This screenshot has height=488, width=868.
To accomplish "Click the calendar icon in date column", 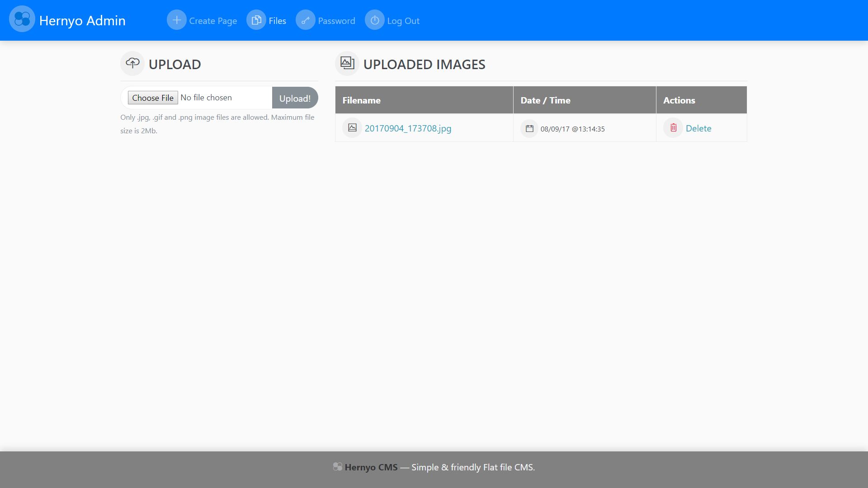I will pyautogui.click(x=529, y=128).
